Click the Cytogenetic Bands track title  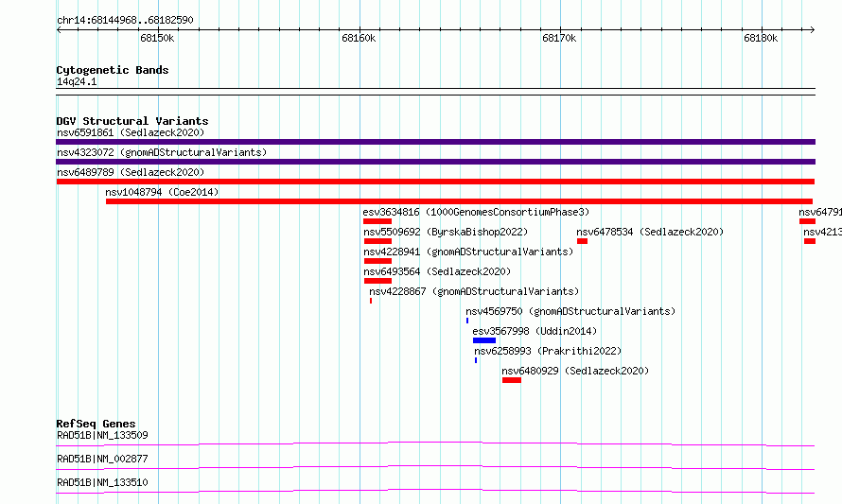click(x=113, y=70)
